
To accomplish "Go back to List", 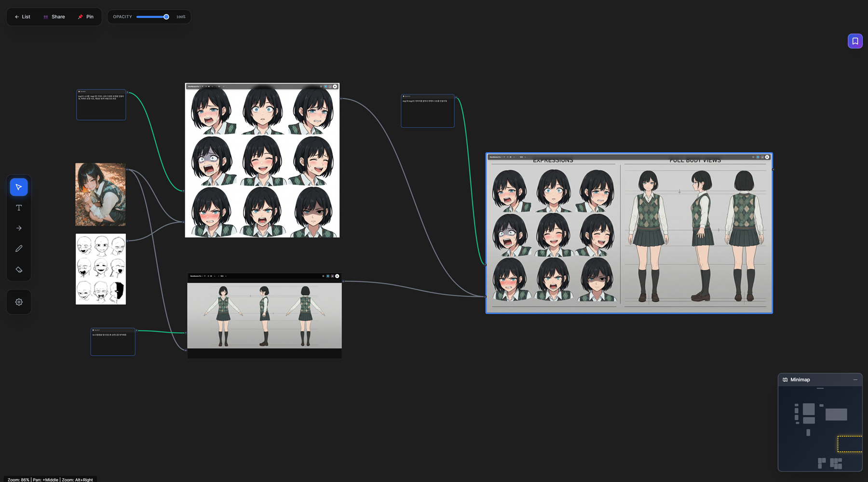I will [23, 17].
